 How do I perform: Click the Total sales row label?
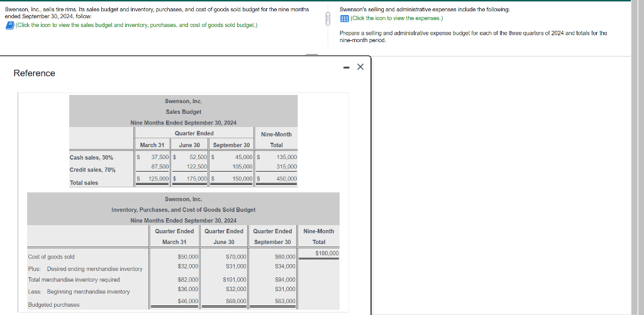click(84, 183)
